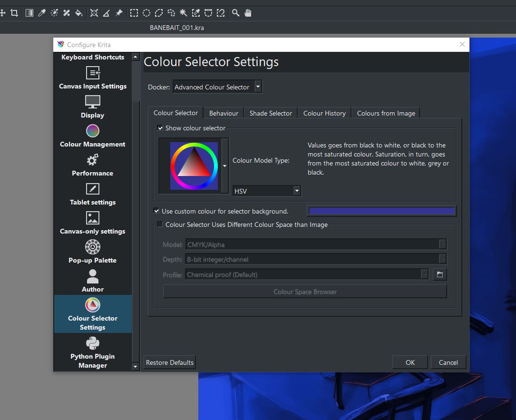Image resolution: width=516 pixels, height=420 pixels.
Task: Select the Gradient tool
Action: 29,13
